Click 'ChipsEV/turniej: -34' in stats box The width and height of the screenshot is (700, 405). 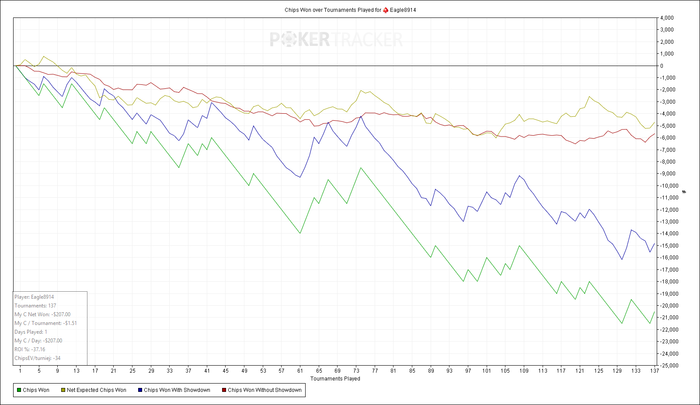38,358
